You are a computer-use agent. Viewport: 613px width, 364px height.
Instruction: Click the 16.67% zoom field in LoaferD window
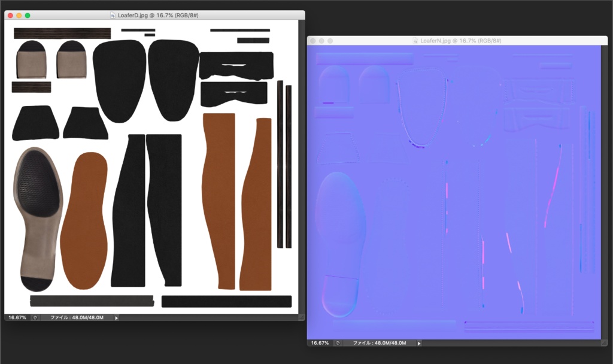(x=17, y=317)
